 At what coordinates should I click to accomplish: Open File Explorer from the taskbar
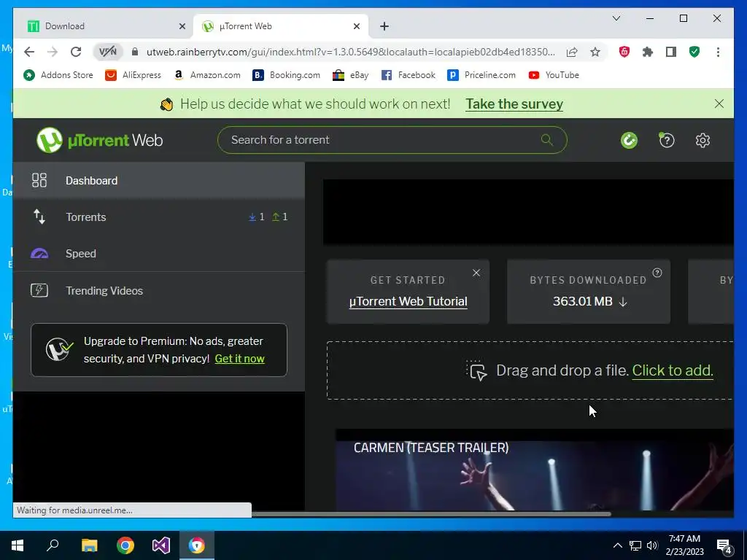click(x=89, y=545)
